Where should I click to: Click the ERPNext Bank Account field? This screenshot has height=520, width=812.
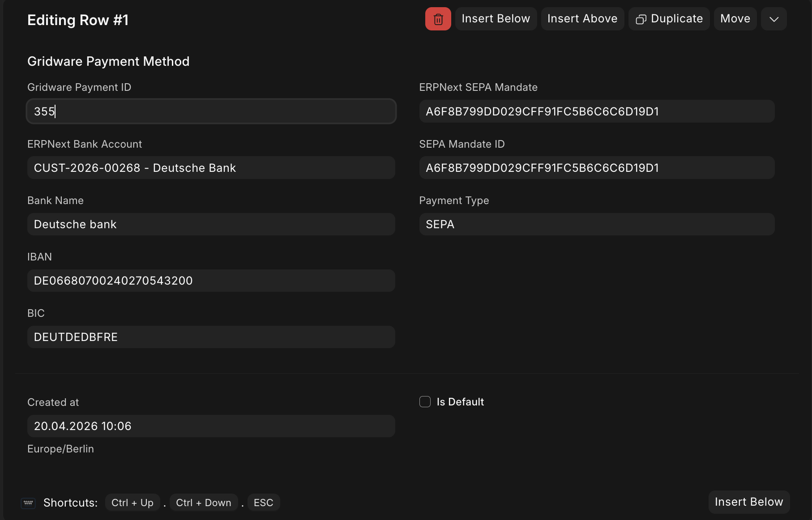[211, 168]
